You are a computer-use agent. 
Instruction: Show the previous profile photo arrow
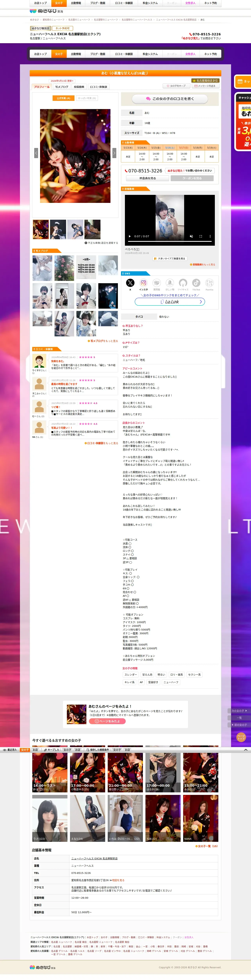[36, 153]
